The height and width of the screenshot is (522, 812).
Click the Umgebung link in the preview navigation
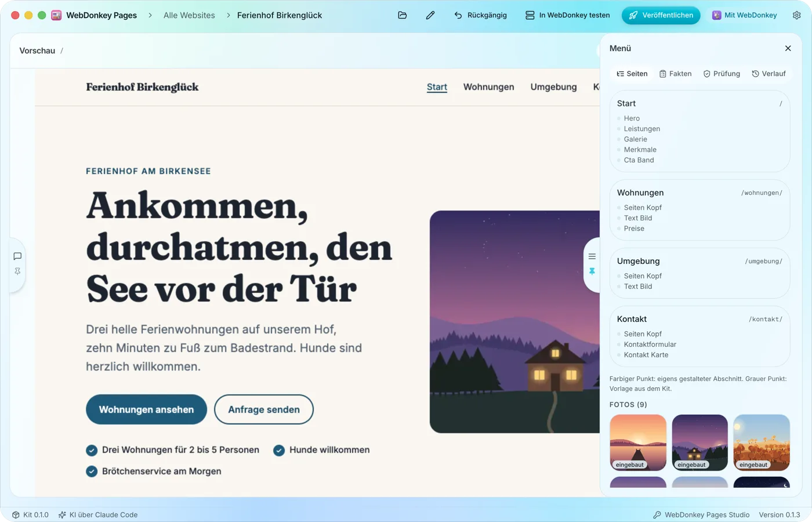pos(553,87)
